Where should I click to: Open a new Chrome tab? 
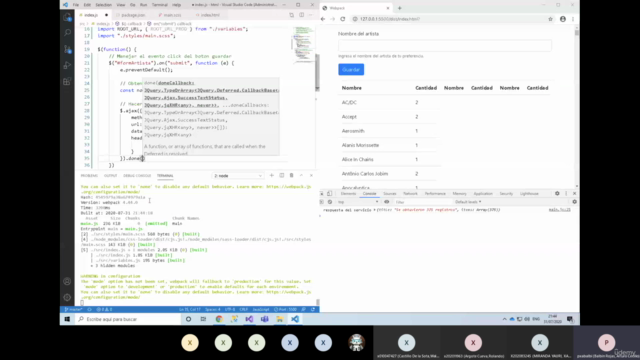400,8
